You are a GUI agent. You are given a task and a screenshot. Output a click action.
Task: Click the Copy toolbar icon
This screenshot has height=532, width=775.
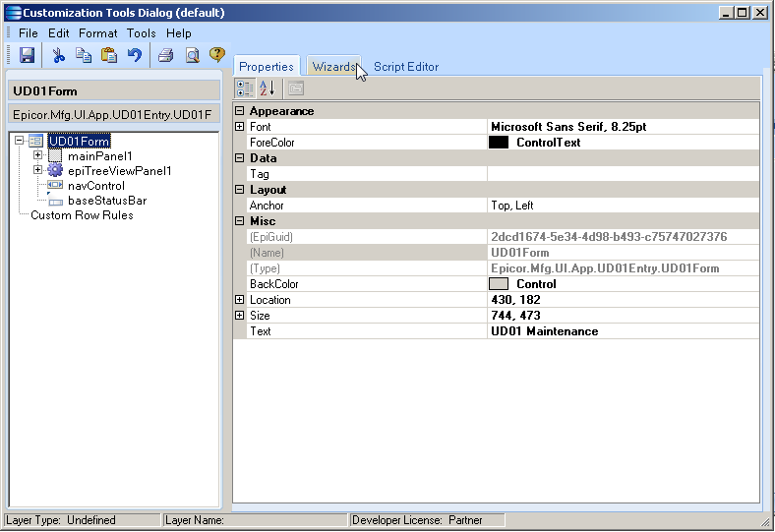(x=84, y=55)
